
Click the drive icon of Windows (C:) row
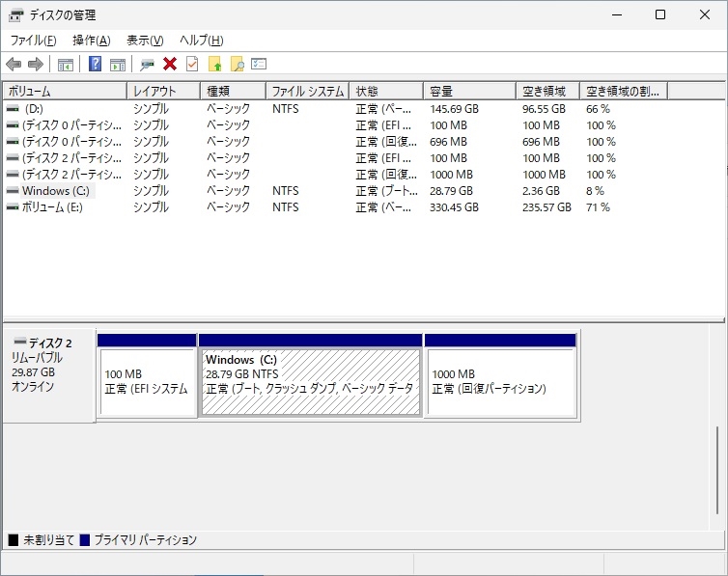point(13,191)
